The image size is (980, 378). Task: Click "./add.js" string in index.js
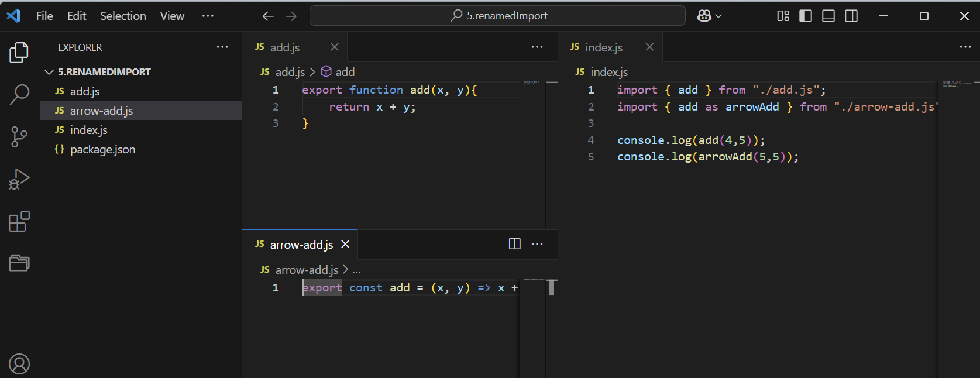786,90
